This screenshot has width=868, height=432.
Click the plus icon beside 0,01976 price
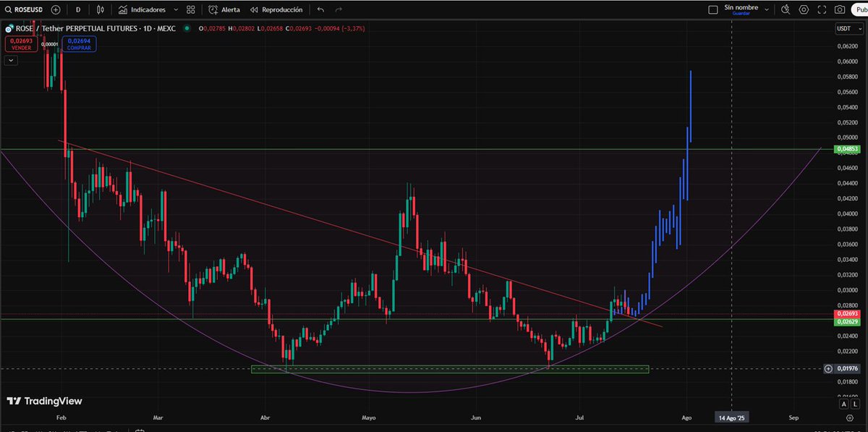click(x=828, y=369)
